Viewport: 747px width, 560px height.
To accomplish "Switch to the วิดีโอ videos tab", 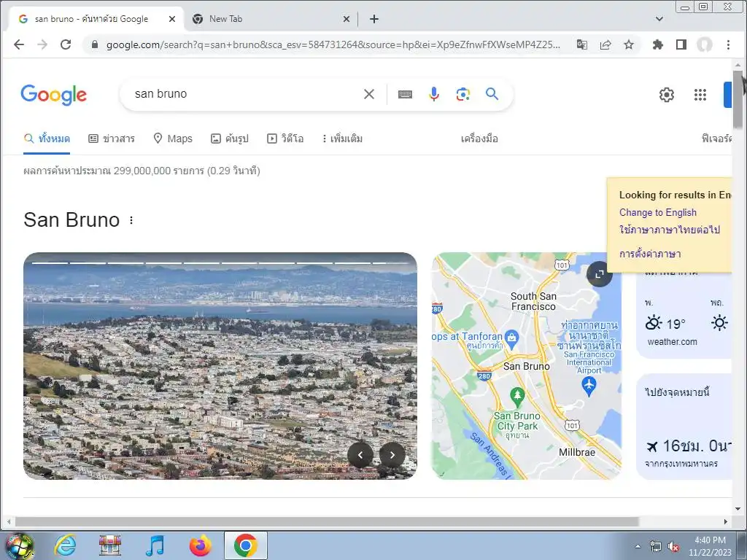I will [x=285, y=139].
